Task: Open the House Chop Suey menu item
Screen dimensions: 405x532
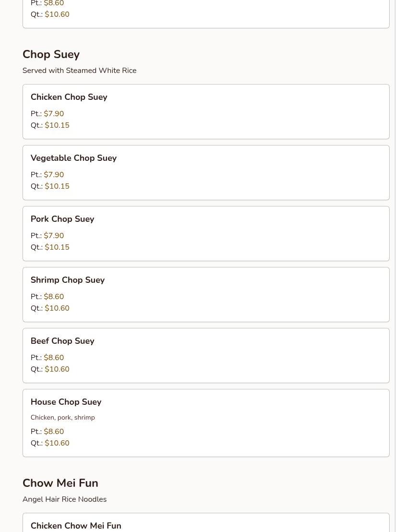Action: click(206, 423)
